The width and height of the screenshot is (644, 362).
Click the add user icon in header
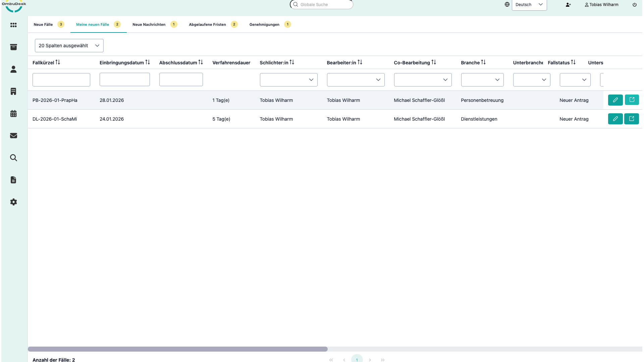[568, 5]
